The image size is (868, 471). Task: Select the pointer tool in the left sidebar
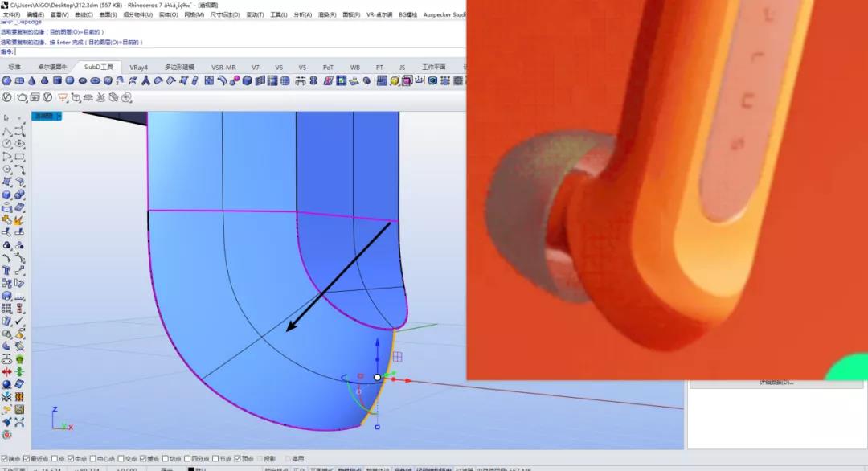click(x=6, y=118)
